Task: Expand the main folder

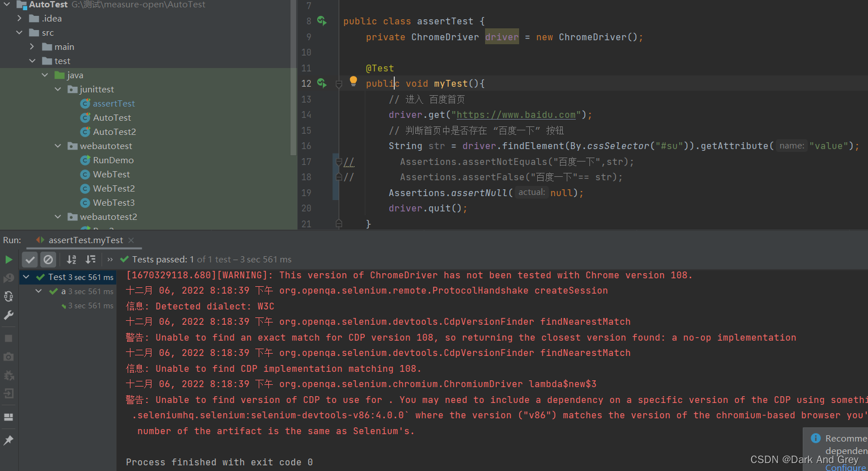Action: (32, 46)
